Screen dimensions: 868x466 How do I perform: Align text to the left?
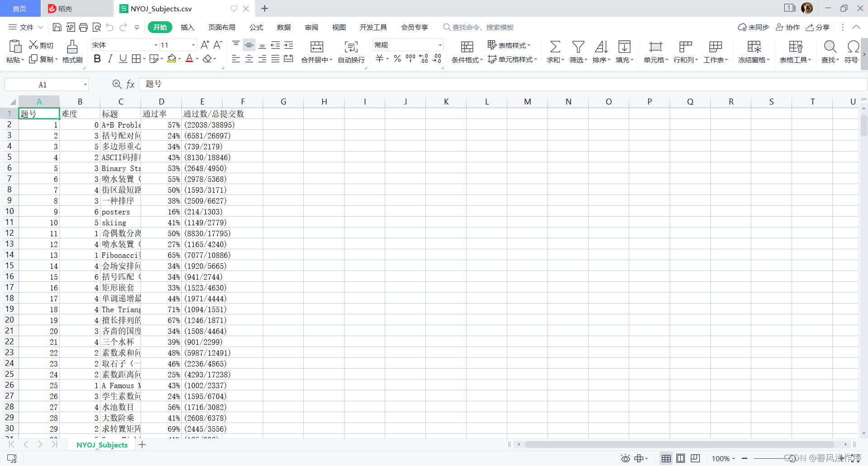click(236, 59)
